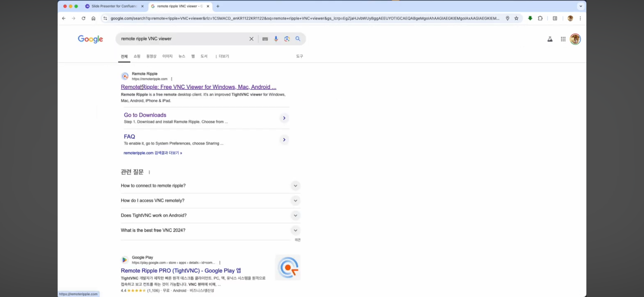Switch to the 이미지 results tab
The width and height of the screenshot is (644, 297).
(167, 56)
